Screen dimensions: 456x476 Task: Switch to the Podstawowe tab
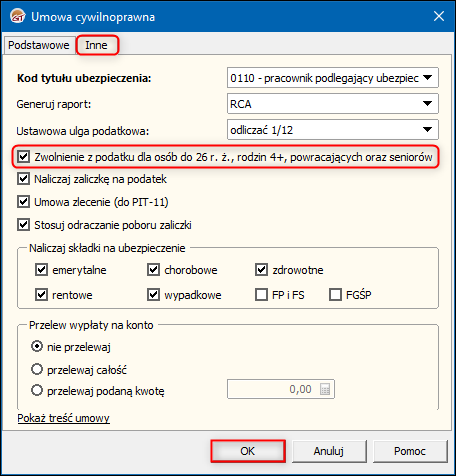[x=39, y=45]
